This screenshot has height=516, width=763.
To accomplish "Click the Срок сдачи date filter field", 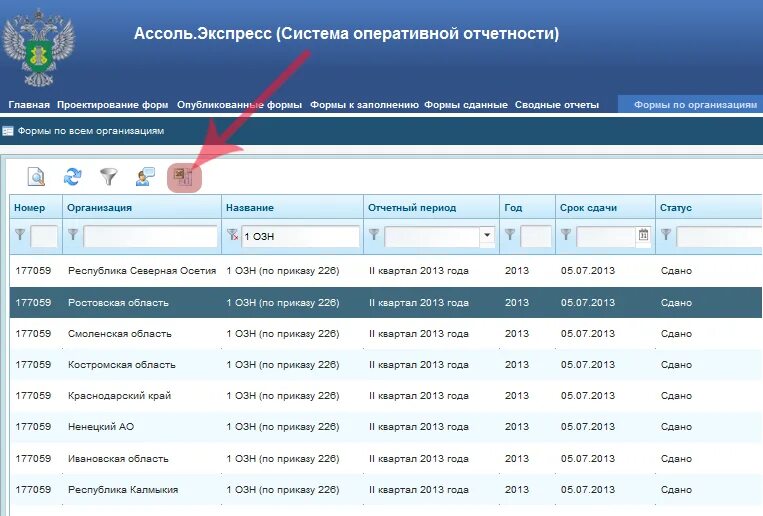I will (x=606, y=236).
